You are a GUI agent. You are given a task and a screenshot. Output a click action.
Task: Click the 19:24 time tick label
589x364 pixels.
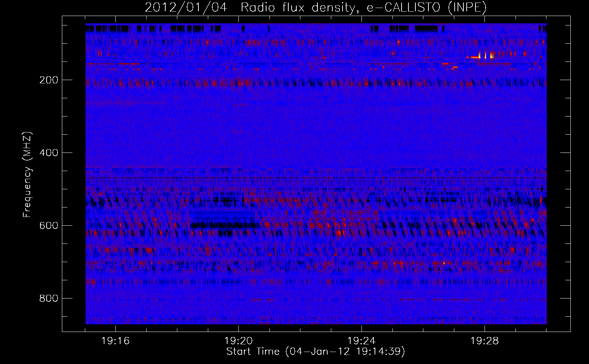[361, 341]
